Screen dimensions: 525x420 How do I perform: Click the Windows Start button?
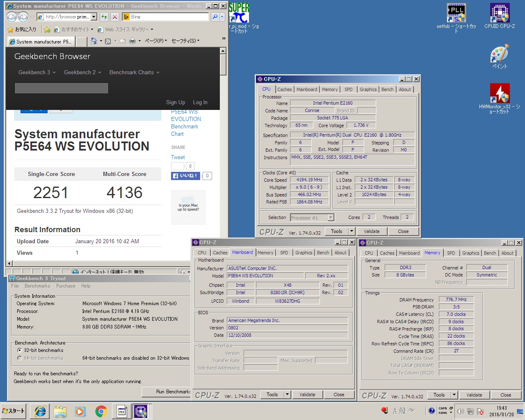coord(14,411)
